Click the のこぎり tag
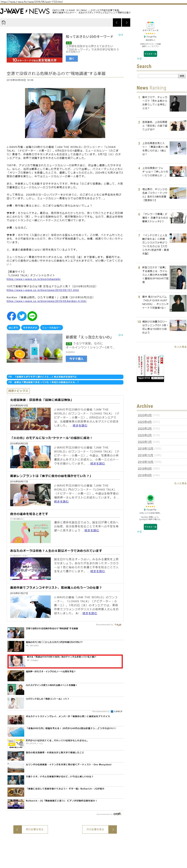This screenshot has width=187, height=868. (14, 327)
